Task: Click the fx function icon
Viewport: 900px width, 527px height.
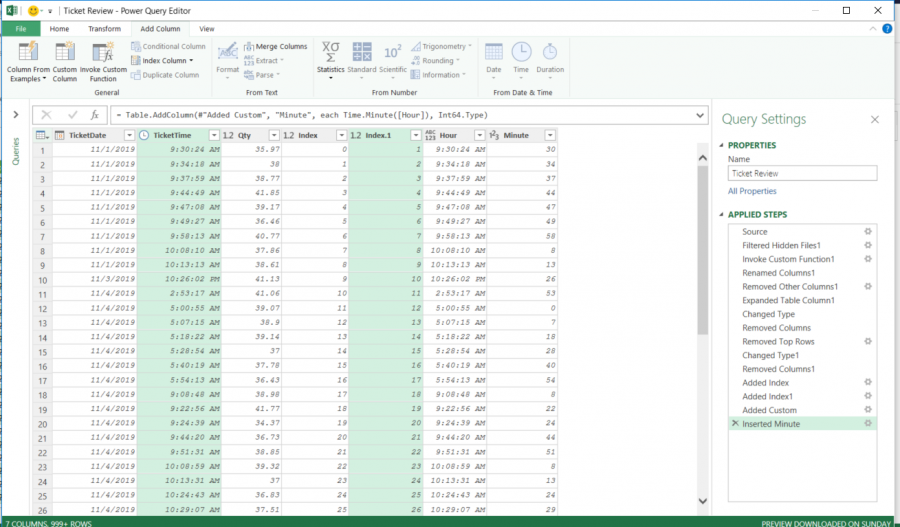Action: pos(95,115)
